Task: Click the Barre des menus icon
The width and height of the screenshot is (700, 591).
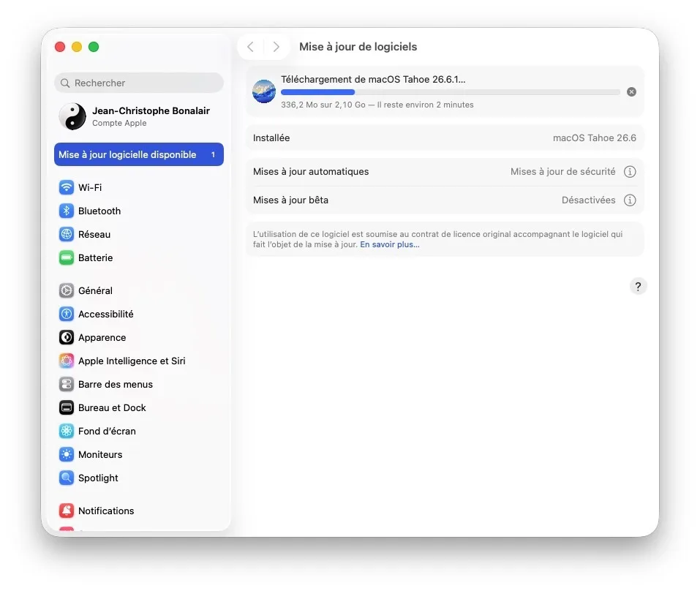Action: click(x=67, y=384)
